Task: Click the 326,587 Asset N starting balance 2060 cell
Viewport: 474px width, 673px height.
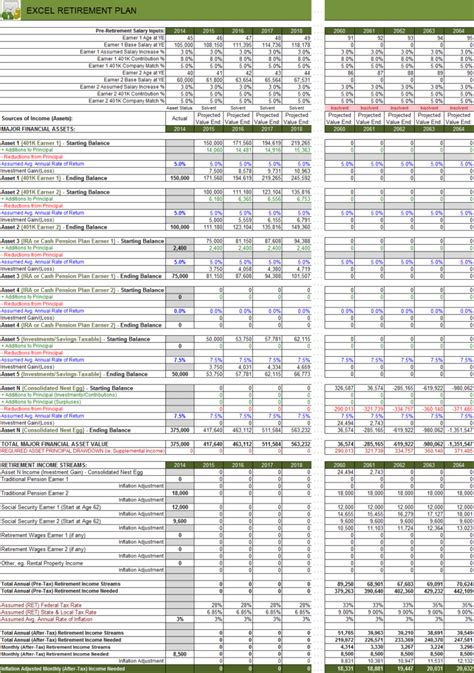Action: pos(340,388)
